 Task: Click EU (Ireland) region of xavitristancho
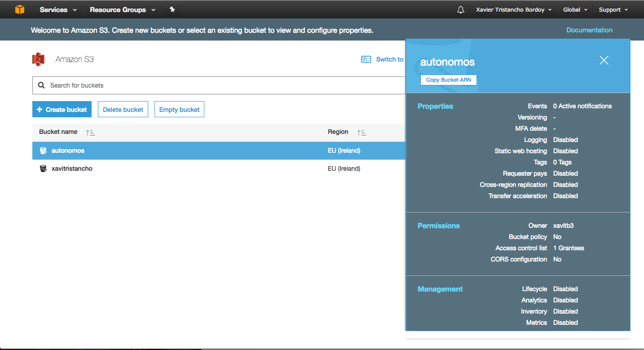tap(344, 168)
